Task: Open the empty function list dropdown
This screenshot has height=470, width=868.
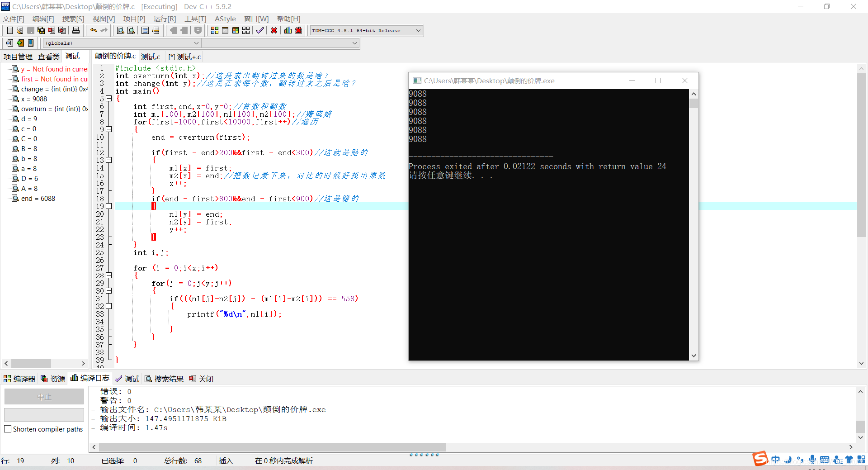Action: coord(280,43)
